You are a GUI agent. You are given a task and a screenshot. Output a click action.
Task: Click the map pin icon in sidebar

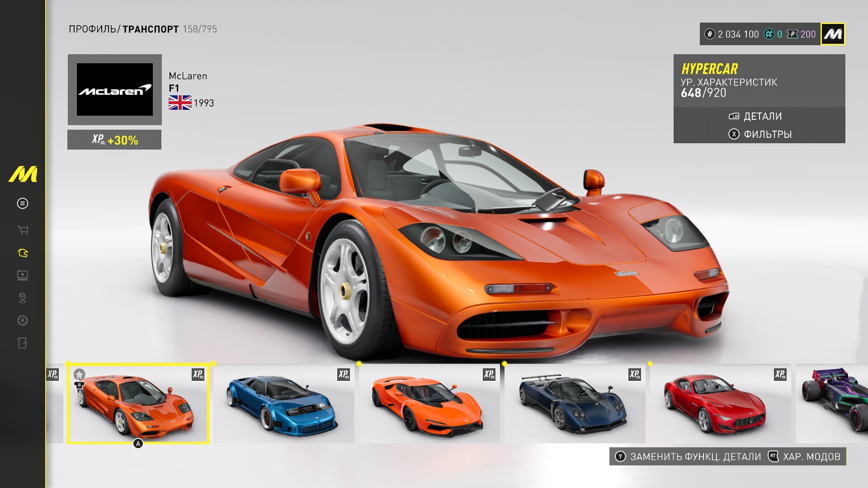[x=23, y=298]
